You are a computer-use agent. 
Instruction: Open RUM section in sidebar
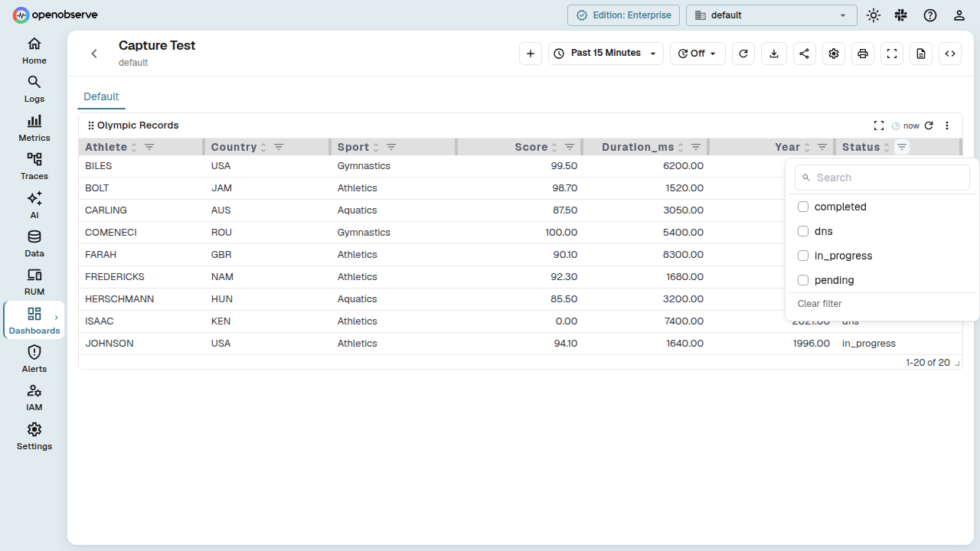34,282
